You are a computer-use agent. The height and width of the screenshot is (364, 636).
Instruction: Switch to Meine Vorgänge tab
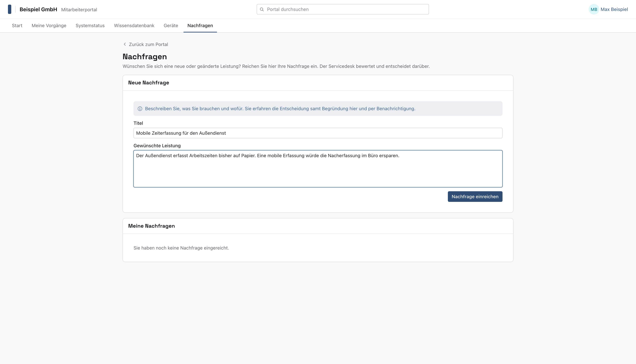(49, 25)
